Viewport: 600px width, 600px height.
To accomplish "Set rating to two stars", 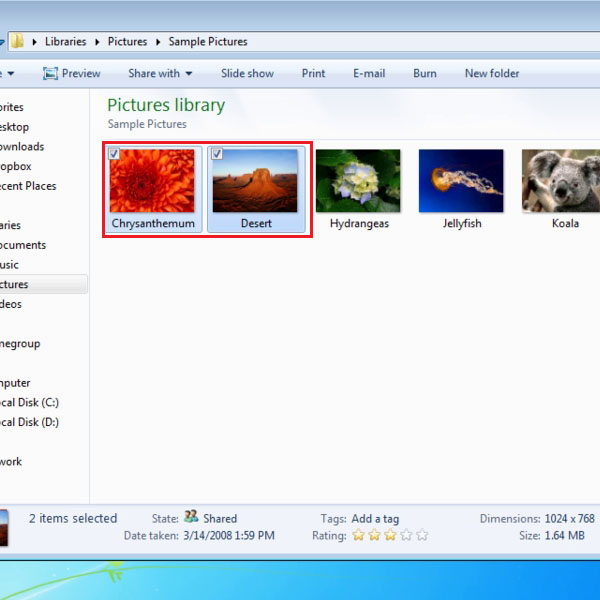I will click(x=374, y=535).
